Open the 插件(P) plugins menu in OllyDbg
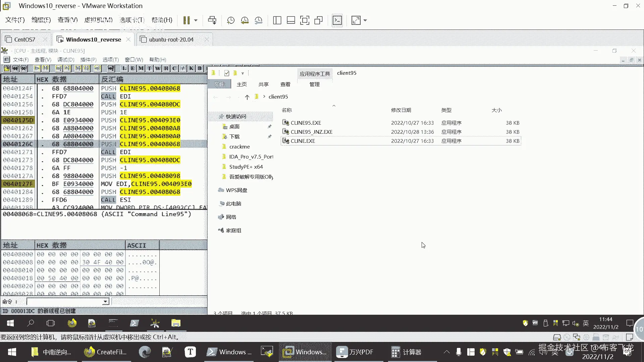 point(88,60)
